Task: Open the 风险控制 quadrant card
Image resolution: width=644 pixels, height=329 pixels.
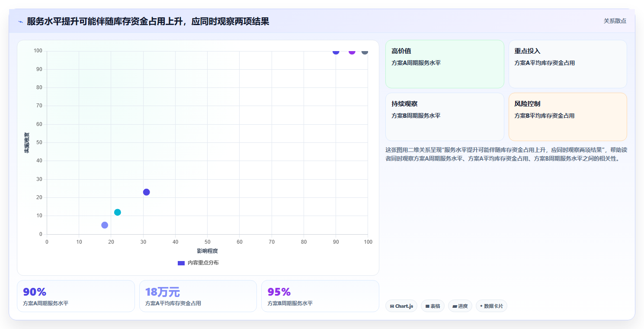Action: pyautogui.click(x=568, y=117)
